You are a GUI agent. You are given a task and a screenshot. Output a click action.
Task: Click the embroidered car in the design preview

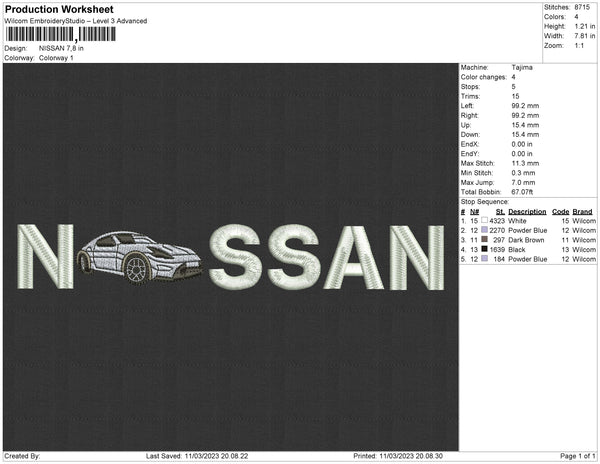pyautogui.click(x=139, y=257)
